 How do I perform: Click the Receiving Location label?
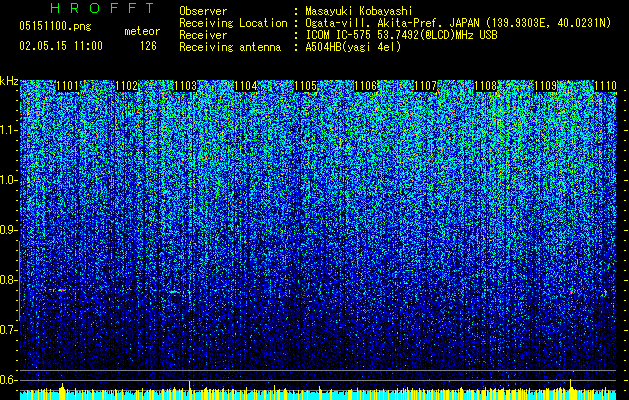coord(233,23)
